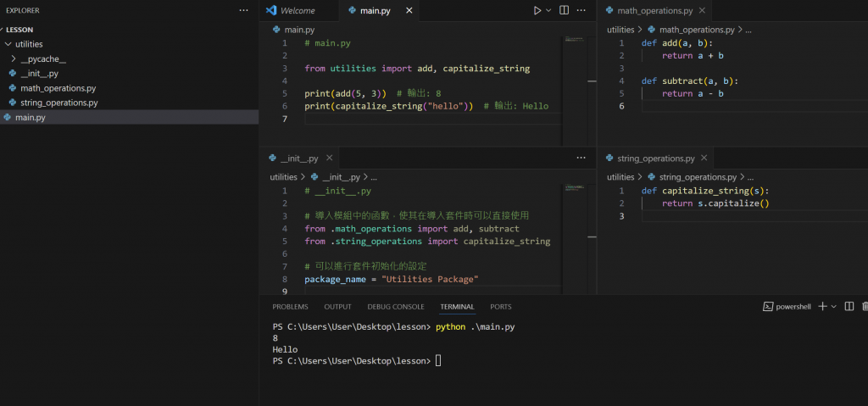This screenshot has width=868, height=406.
Task: Collapse the LESSON workspace section
Action: click(x=19, y=30)
